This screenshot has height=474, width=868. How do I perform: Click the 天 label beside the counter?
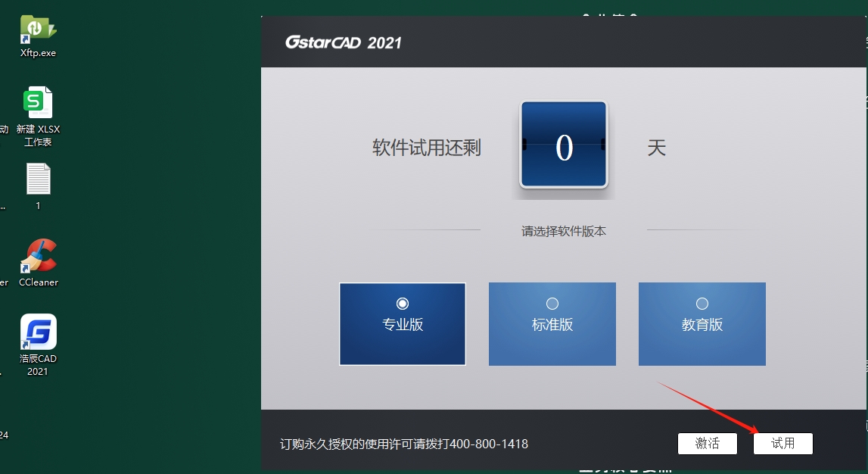point(656,148)
